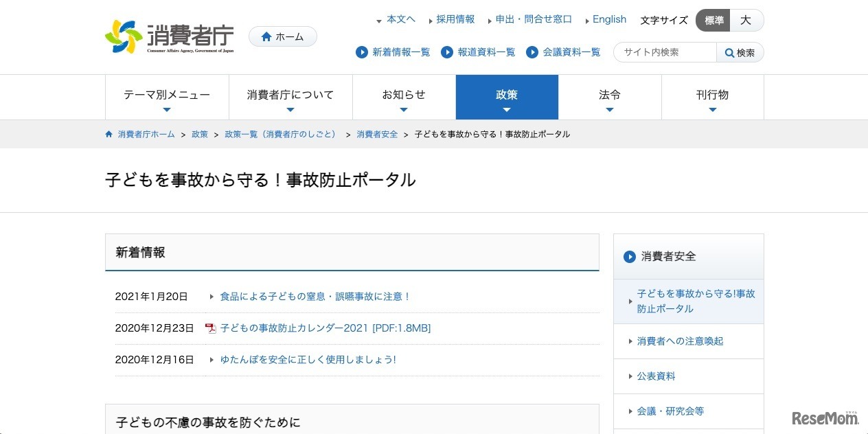Open 採用情報 recruitment link

(455, 19)
